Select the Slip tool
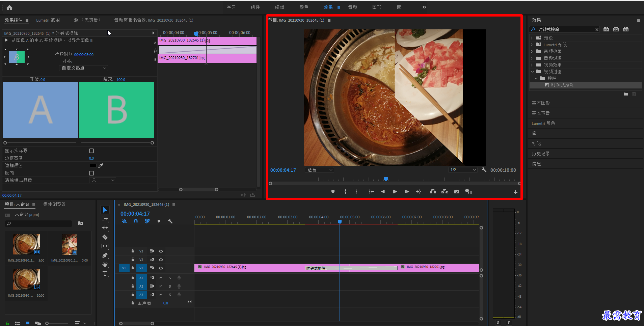Screen dimensions: 644x326 pyautogui.click(x=105, y=246)
